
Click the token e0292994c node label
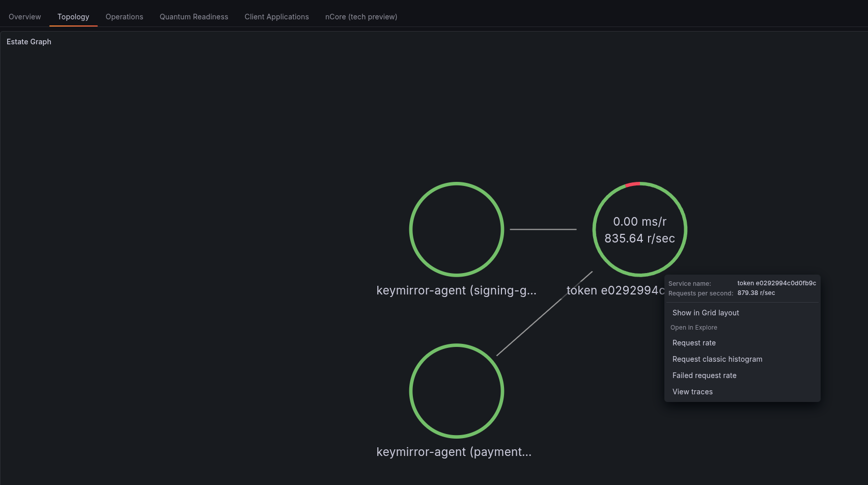615,290
